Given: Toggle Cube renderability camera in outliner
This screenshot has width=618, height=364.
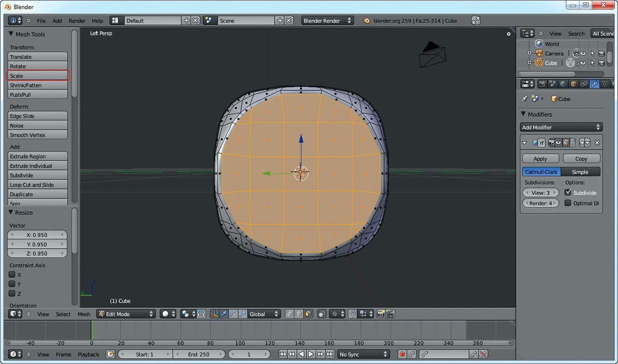Looking at the screenshot, I should click(x=602, y=63).
